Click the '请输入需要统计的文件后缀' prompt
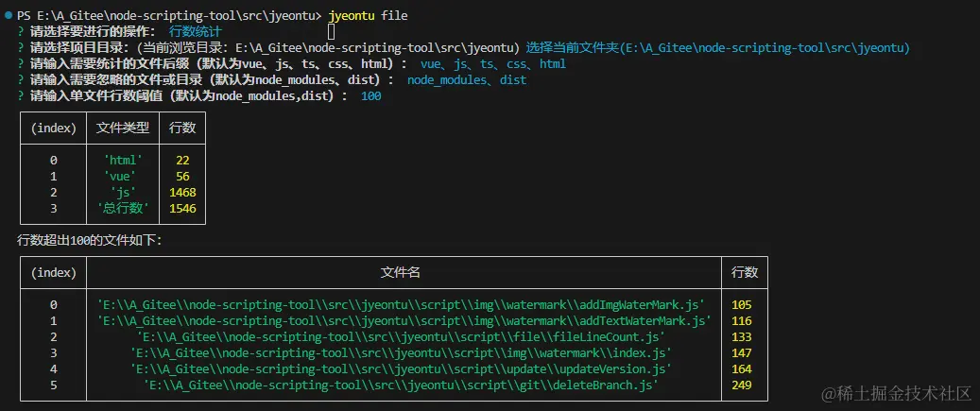 coord(218,63)
